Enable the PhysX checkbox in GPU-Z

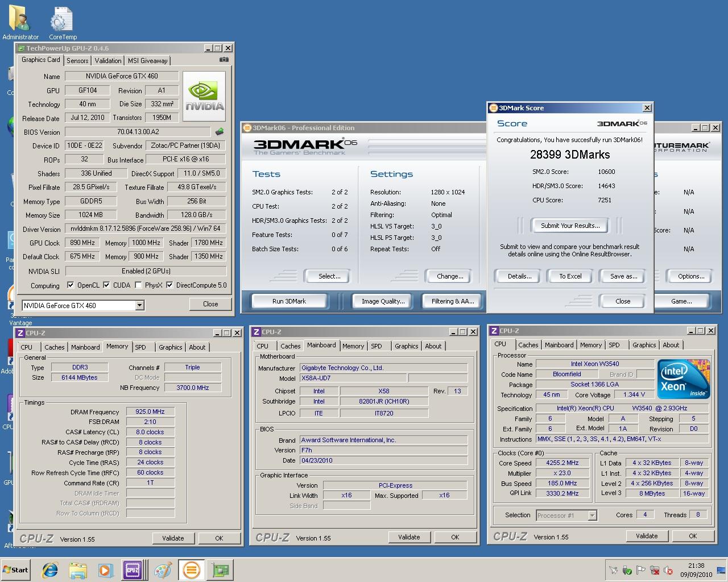[139, 285]
